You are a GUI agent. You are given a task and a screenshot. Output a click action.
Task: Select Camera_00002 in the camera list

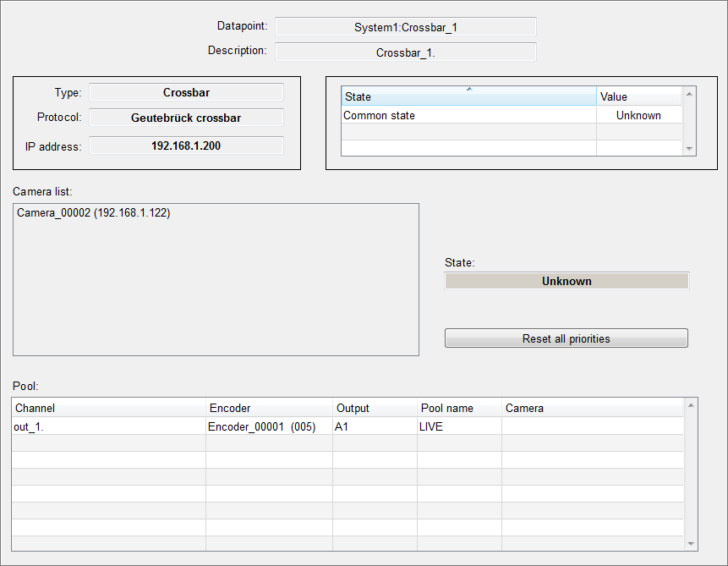(93, 213)
